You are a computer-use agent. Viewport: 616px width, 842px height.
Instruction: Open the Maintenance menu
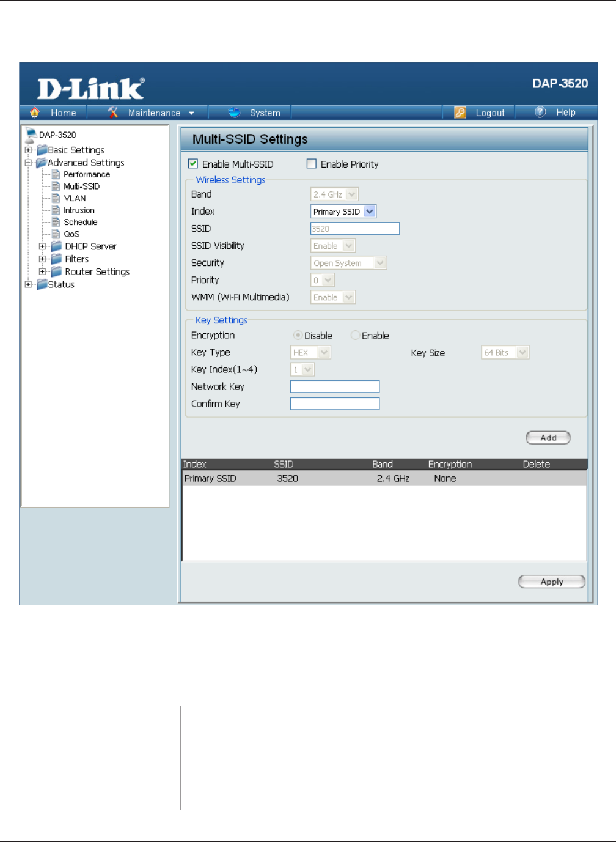click(154, 113)
